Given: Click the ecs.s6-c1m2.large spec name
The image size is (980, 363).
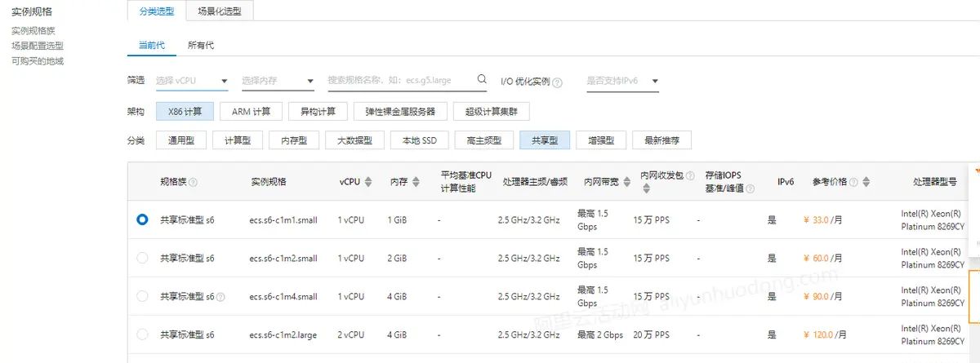Looking at the screenshot, I should (x=283, y=335).
